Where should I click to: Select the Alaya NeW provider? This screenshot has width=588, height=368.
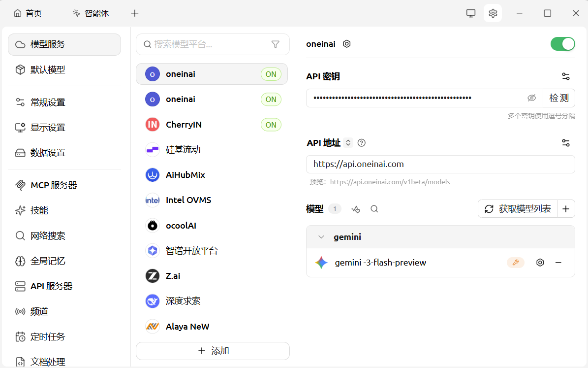(212, 327)
